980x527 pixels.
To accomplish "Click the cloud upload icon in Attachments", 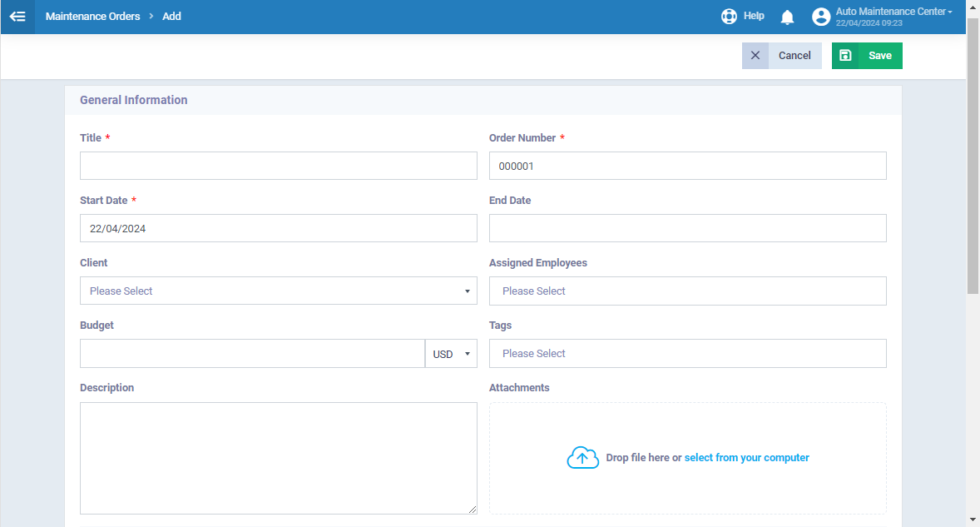I will (x=582, y=458).
